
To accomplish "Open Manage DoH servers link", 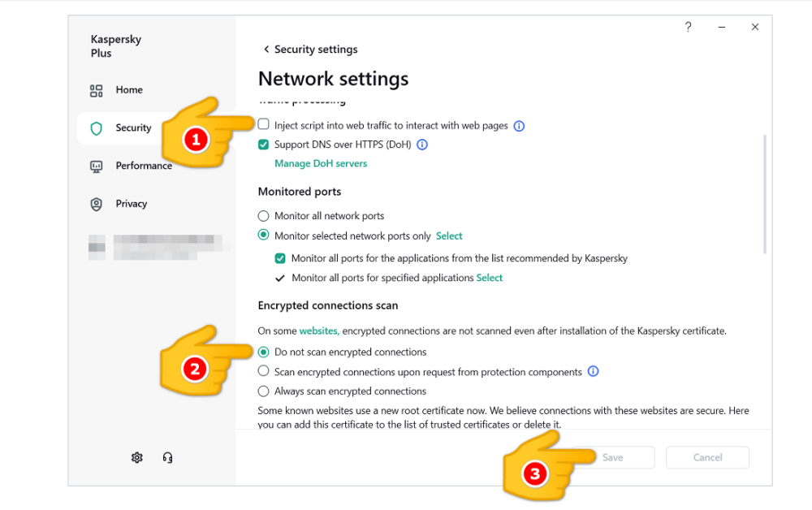I will point(321,163).
